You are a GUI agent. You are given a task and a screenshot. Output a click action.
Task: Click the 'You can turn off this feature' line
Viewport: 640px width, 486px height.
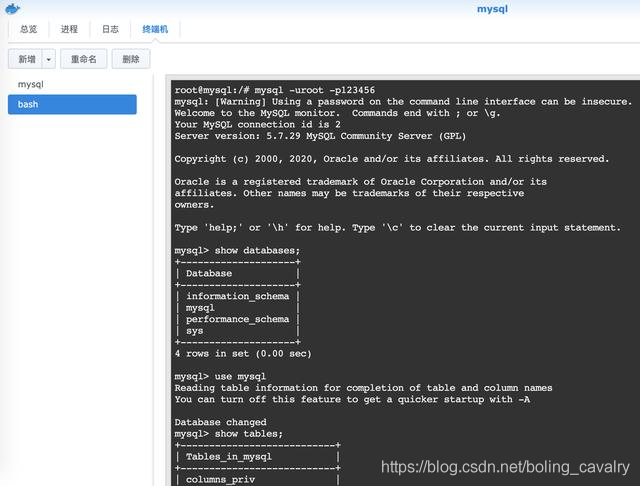pyautogui.click(x=352, y=399)
